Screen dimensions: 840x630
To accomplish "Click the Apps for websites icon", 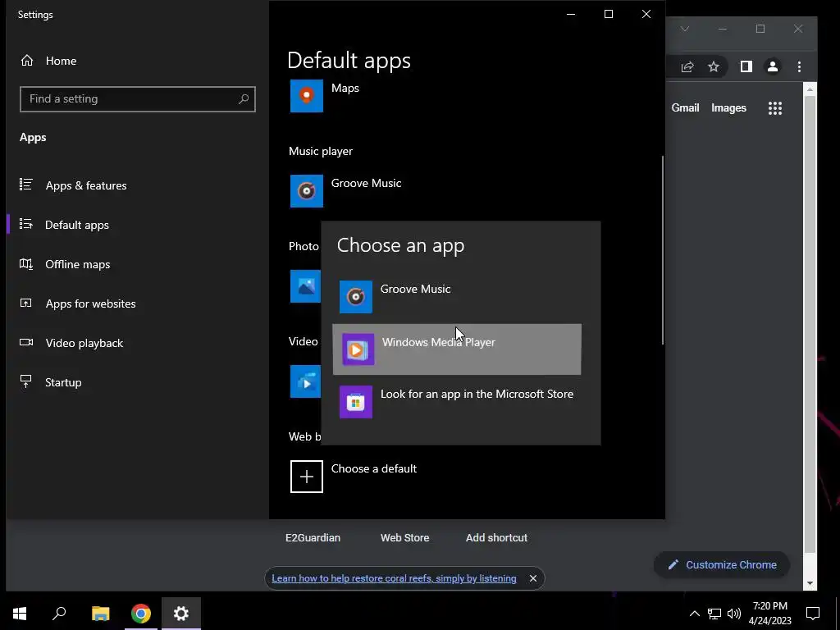I will pyautogui.click(x=25, y=304).
